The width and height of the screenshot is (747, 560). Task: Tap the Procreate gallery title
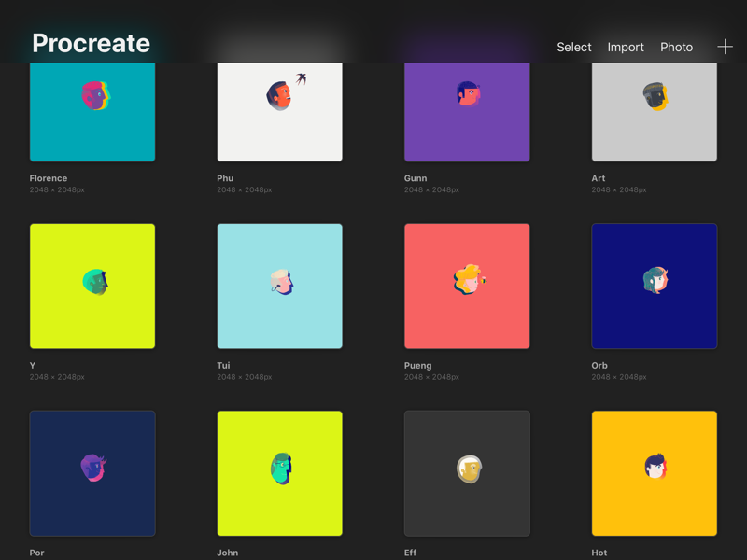pyautogui.click(x=90, y=43)
